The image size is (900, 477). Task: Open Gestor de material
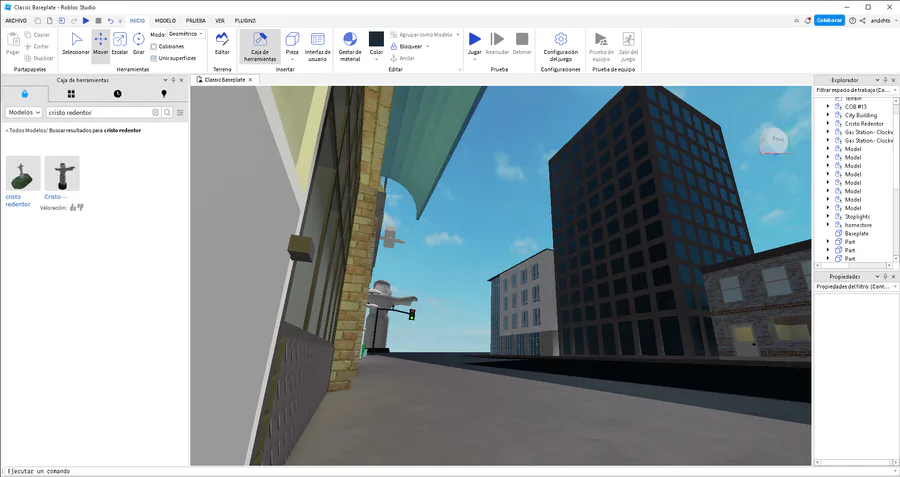[x=350, y=46]
